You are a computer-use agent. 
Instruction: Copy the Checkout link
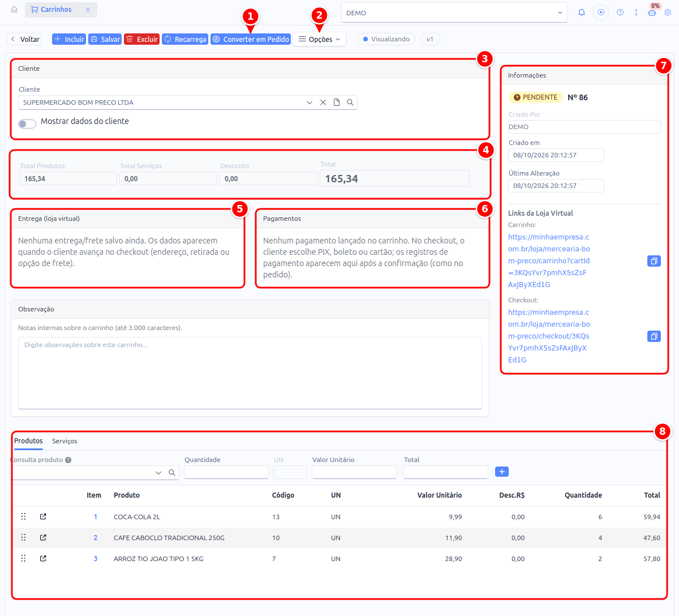click(654, 336)
